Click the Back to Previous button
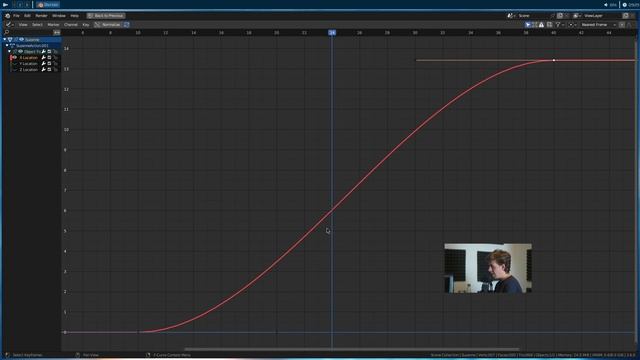The width and height of the screenshot is (640, 360). 106,16
